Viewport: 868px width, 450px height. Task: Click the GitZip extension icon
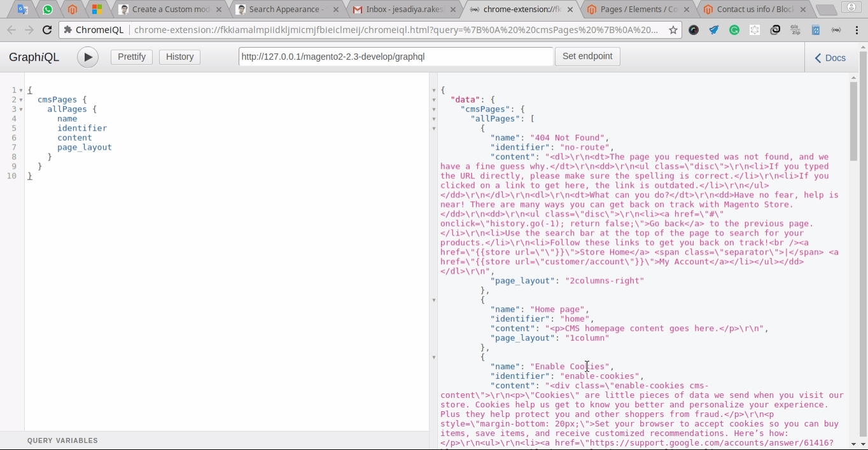coord(796,30)
